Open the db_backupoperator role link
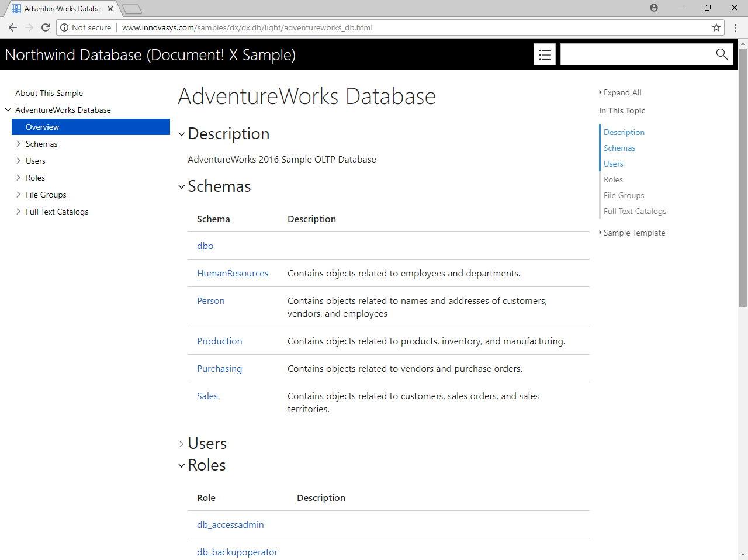The image size is (748, 560). (237, 552)
